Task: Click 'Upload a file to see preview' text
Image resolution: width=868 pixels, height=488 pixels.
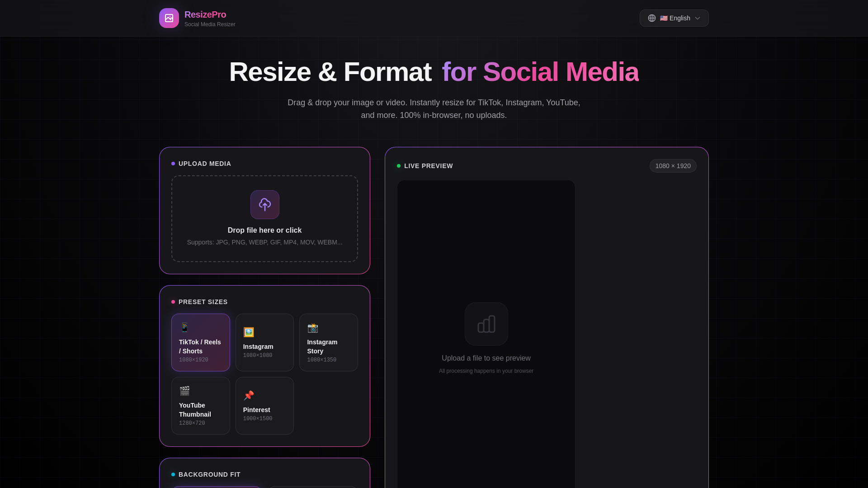Action: pos(486,358)
